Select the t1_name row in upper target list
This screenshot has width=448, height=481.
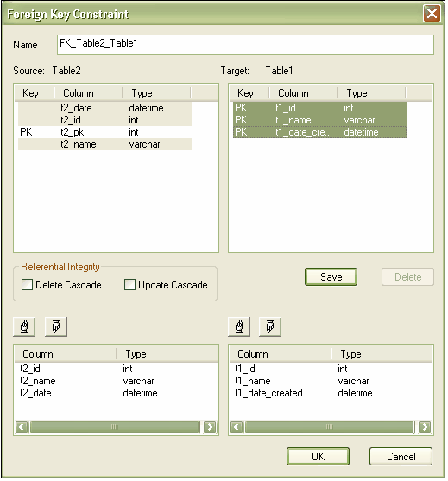coord(320,120)
